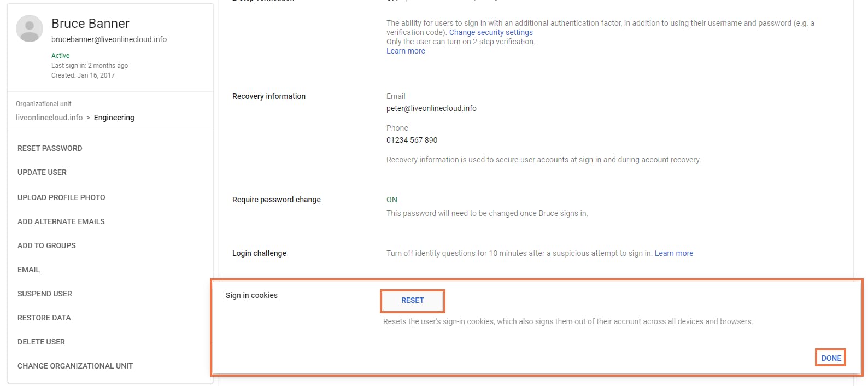
Task: Select the Email action in the sidebar
Action: tap(28, 270)
